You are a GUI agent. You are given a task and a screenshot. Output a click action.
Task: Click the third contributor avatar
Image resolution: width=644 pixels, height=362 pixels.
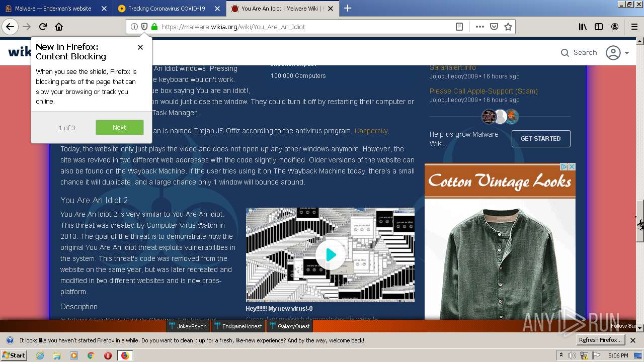point(512,117)
